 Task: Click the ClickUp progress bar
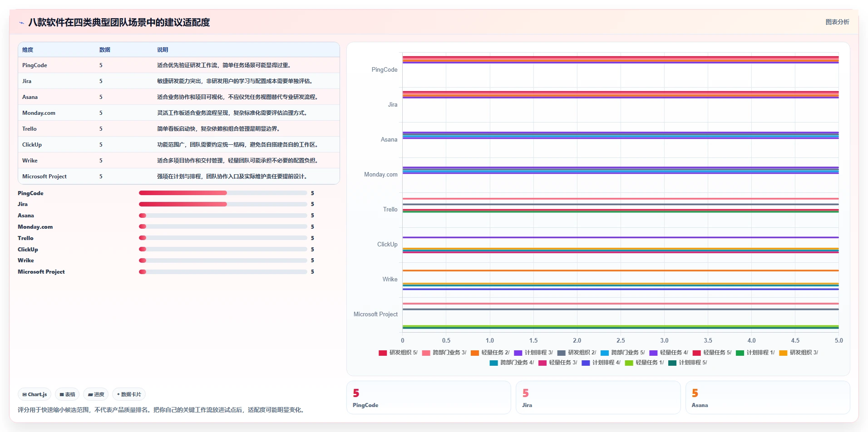223,249
